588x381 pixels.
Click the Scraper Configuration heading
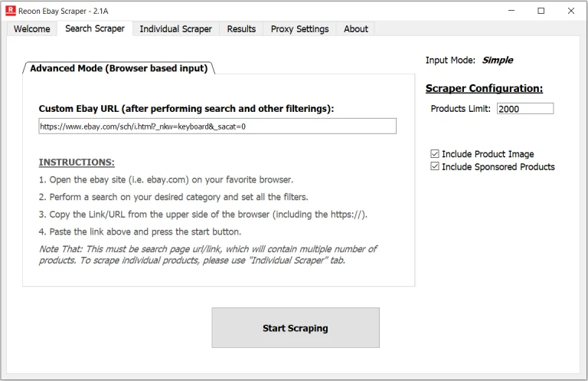[x=484, y=89]
